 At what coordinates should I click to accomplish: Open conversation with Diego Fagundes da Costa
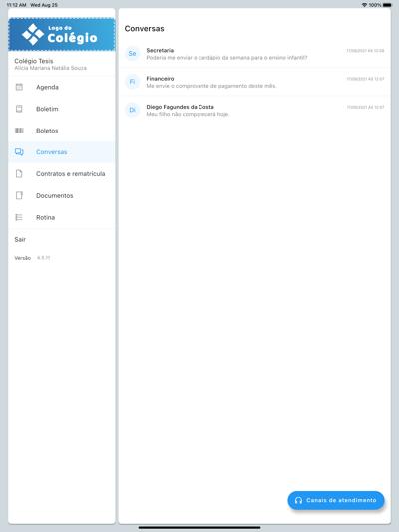(x=254, y=110)
